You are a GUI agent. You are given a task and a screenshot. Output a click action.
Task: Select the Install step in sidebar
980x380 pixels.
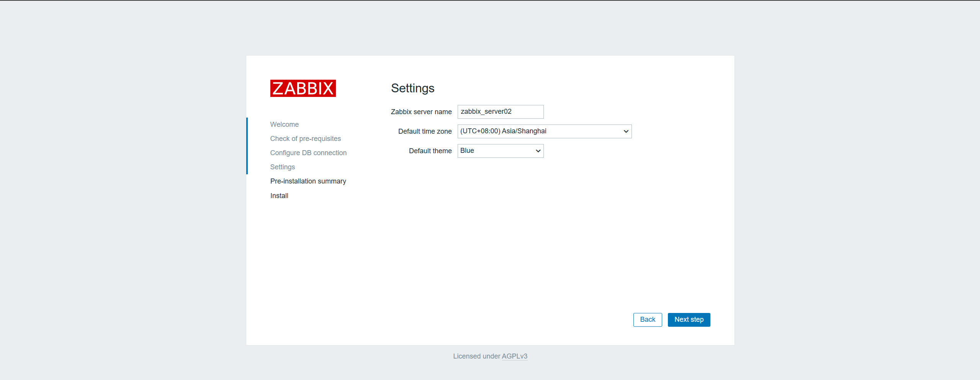(279, 196)
